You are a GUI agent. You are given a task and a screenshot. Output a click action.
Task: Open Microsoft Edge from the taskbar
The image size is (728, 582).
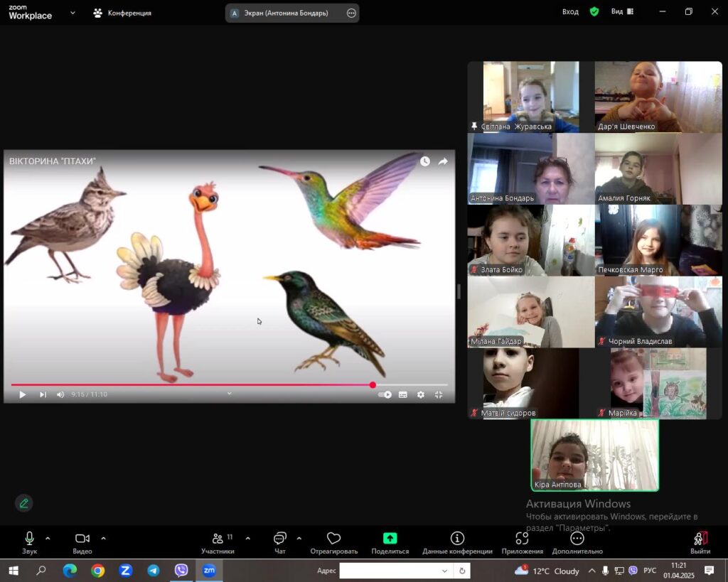[70, 571]
